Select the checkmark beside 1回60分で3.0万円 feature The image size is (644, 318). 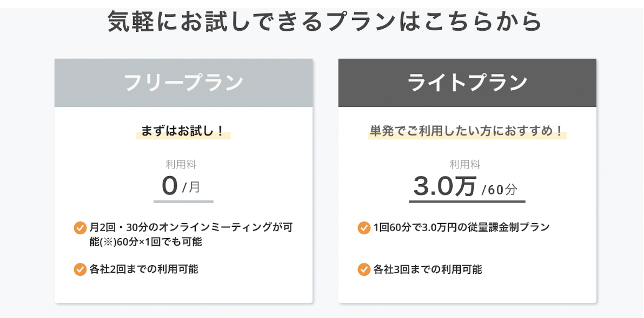(x=364, y=228)
